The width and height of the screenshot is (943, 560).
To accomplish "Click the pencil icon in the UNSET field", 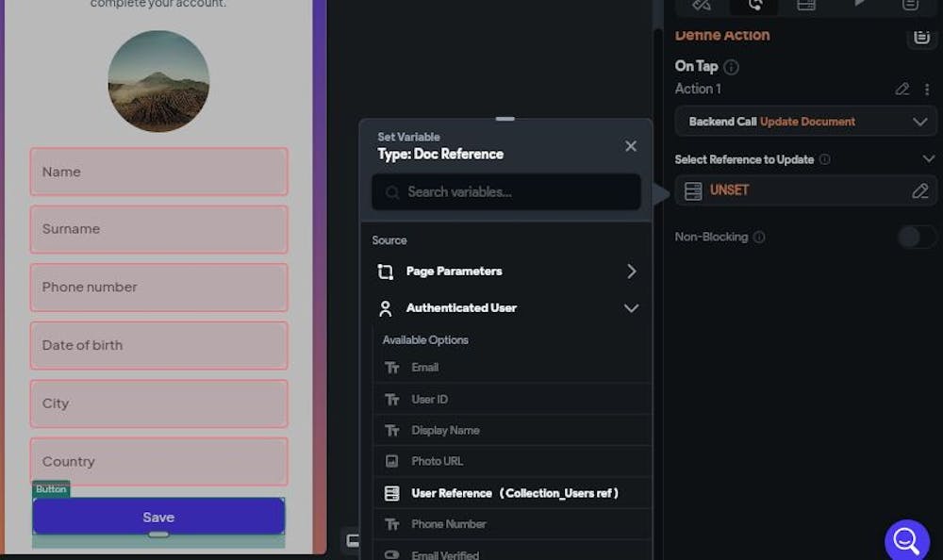I will 920,190.
